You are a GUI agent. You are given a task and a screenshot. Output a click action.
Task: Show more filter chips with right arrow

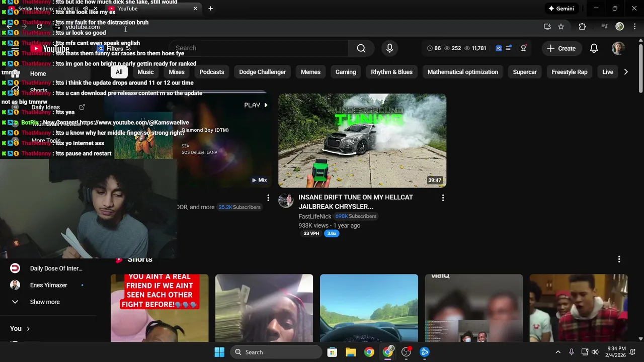point(626,72)
